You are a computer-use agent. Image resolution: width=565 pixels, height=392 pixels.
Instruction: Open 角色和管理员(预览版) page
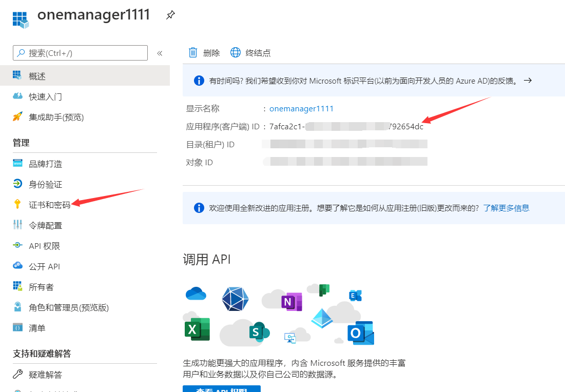(x=68, y=307)
